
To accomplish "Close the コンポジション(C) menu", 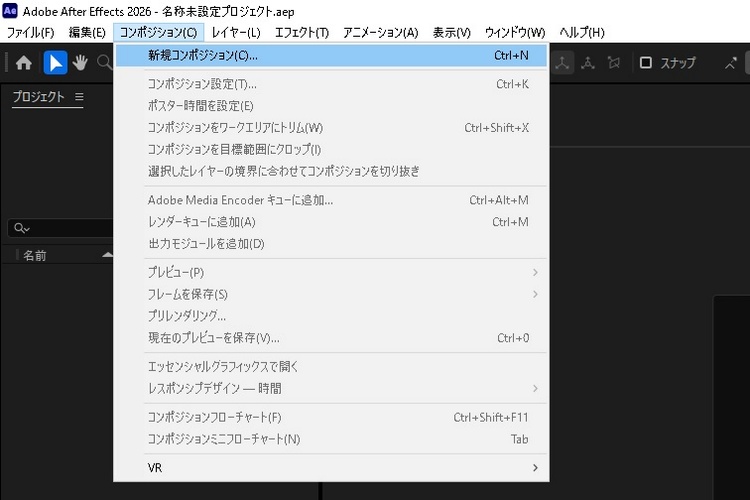I will (158, 33).
